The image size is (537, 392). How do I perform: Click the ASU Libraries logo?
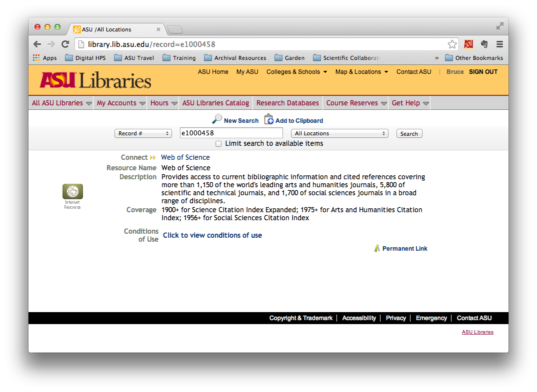(x=95, y=80)
